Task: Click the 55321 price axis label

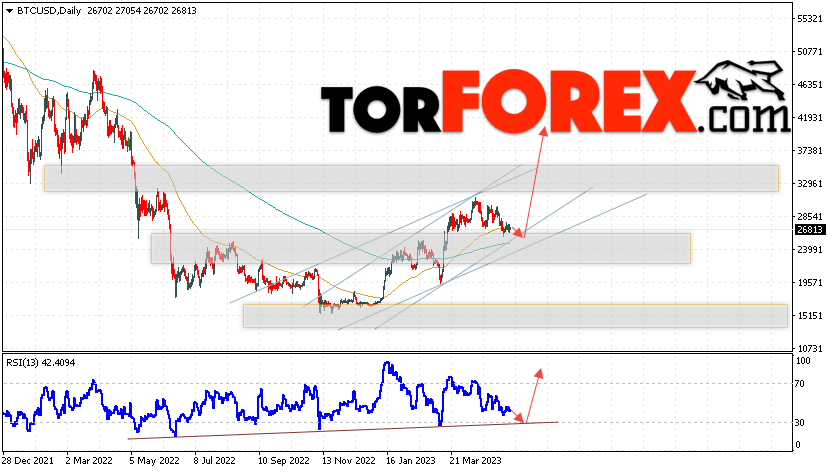Action: tap(810, 19)
